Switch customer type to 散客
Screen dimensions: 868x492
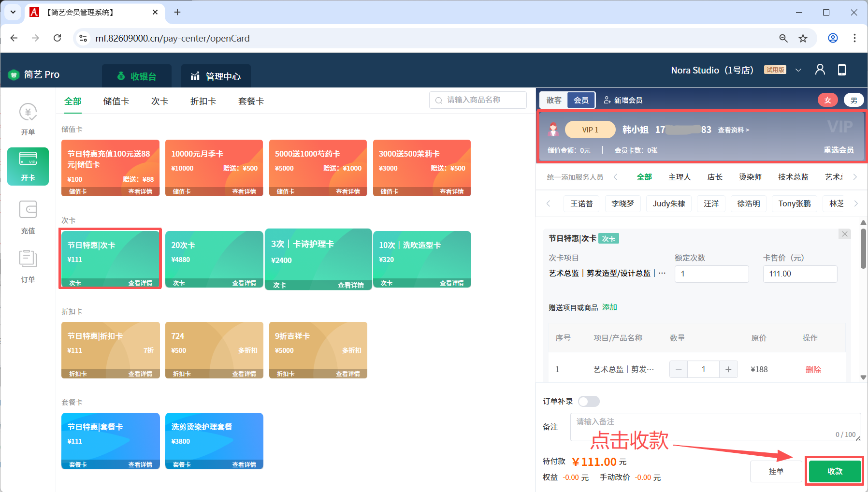[554, 100]
